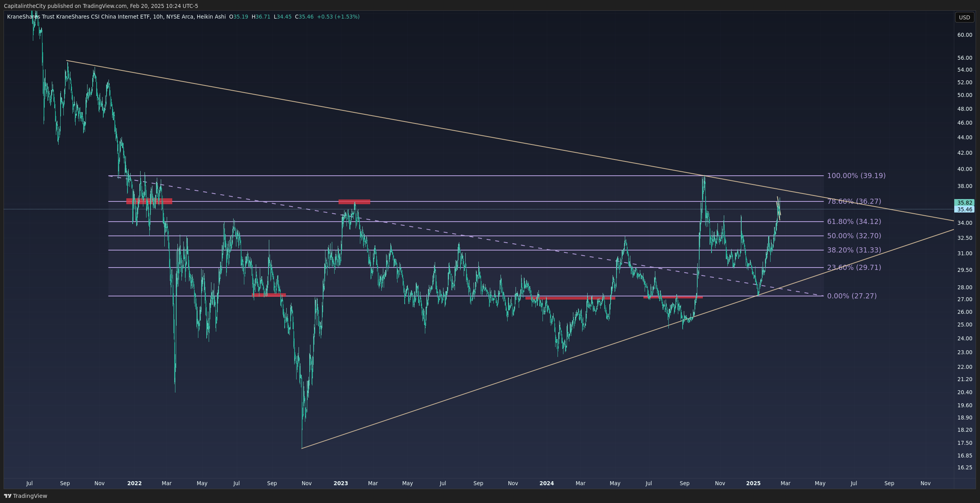Viewport: 980px width, 503px height.
Task: Click the 35.46 current price tag
Action: tap(964, 209)
